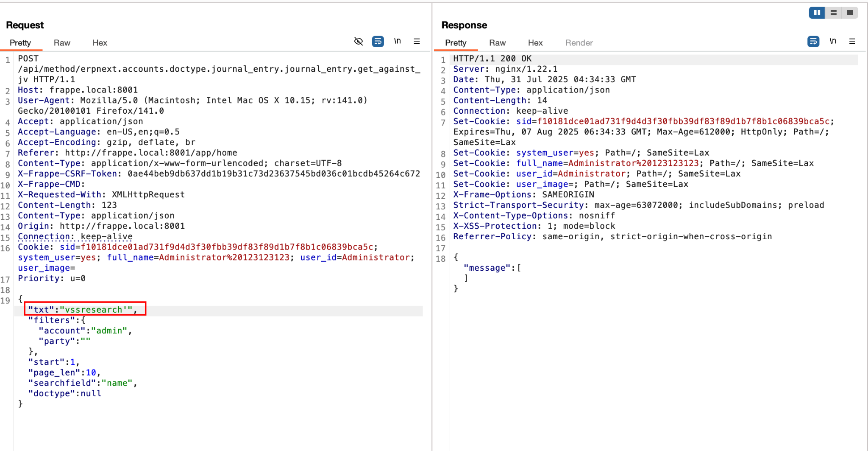The image size is (868, 451).
Task: Click the message array in the response body
Action: (487, 268)
